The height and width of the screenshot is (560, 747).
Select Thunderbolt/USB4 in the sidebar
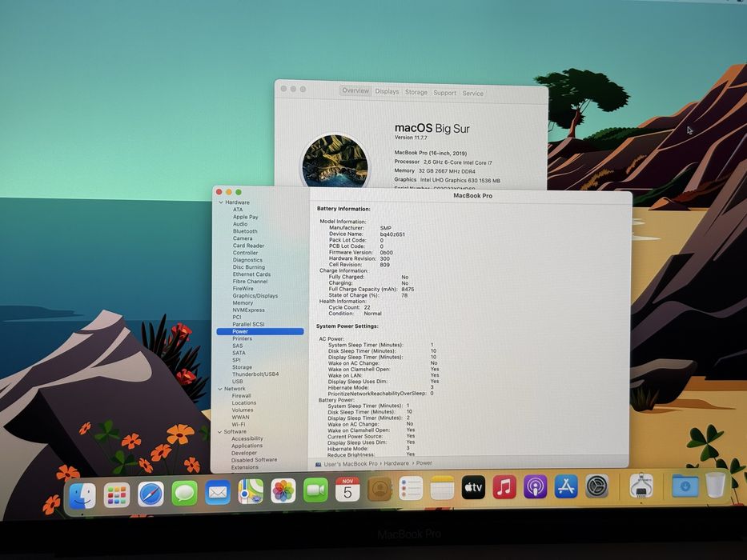[255, 374]
